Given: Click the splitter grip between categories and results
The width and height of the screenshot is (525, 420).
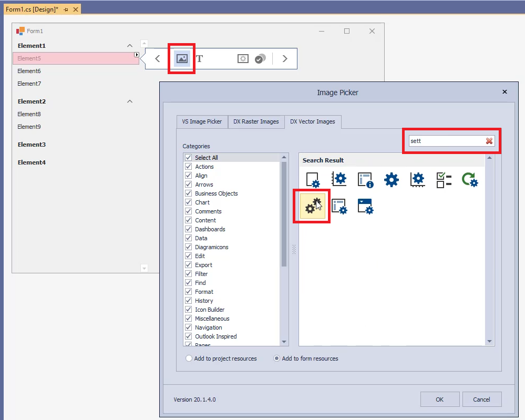Looking at the screenshot, I should [294, 249].
